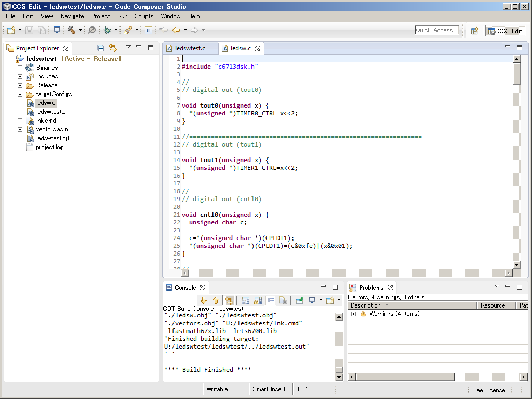Toggle Console word wrap dotted icon
The width and height of the screenshot is (532, 399).
[271, 300]
